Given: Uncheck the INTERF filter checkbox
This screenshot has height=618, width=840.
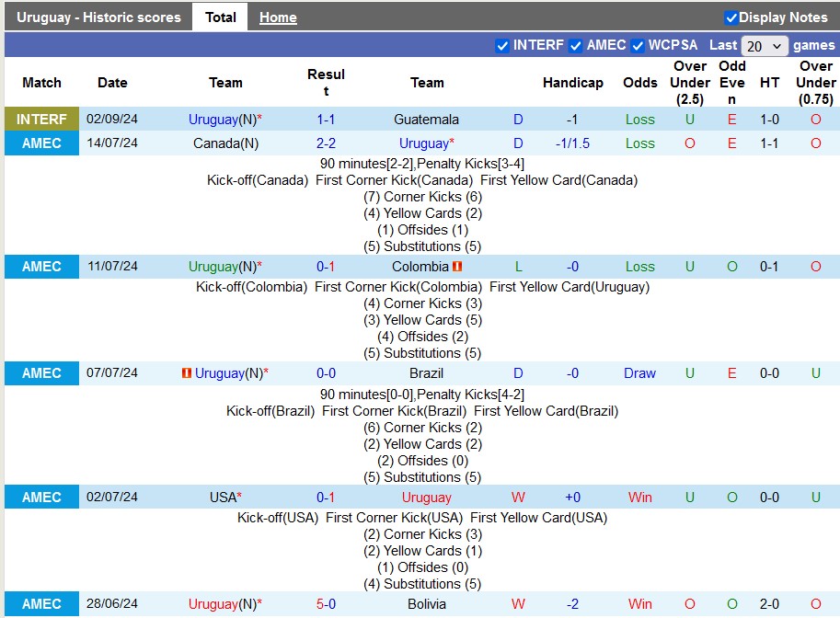Looking at the screenshot, I should point(502,46).
